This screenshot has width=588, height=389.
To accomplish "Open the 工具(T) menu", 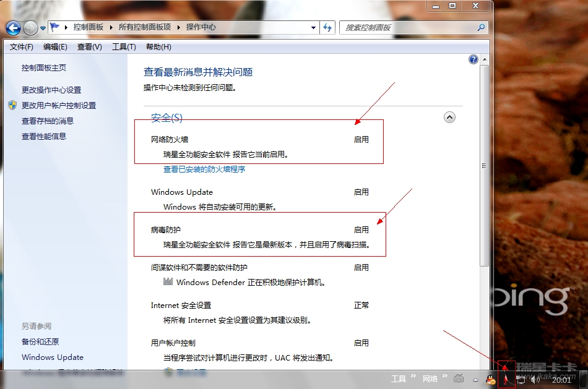I will click(x=124, y=47).
